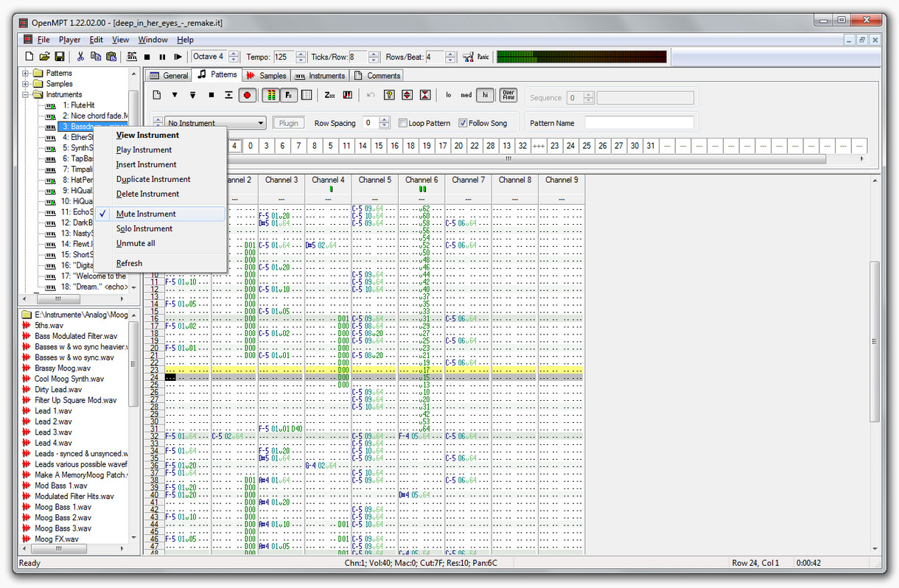
Task: Stop playback from the main toolbar
Action: point(147,57)
